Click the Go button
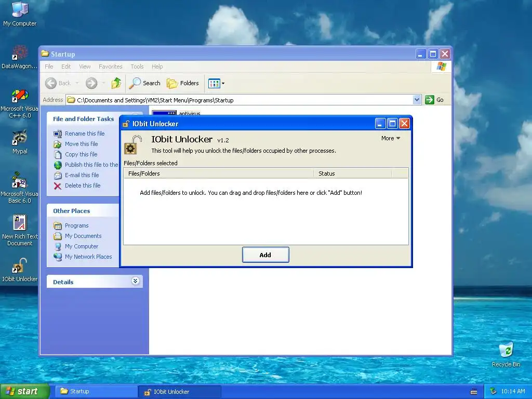 point(434,100)
